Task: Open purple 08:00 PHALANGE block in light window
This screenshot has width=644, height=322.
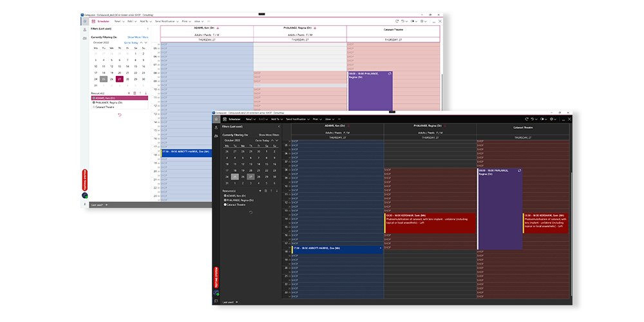Action: coord(370,91)
